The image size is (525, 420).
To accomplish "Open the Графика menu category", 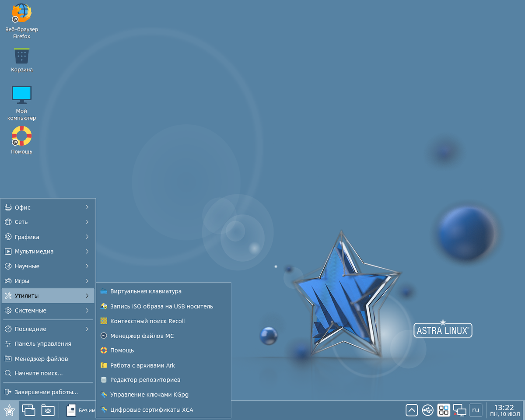I will [x=48, y=237].
